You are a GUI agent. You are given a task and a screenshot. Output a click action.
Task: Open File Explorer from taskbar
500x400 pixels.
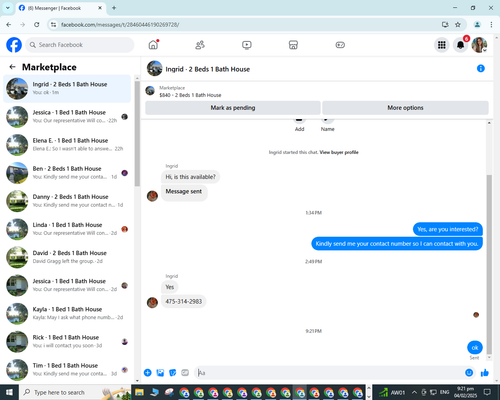point(139,392)
